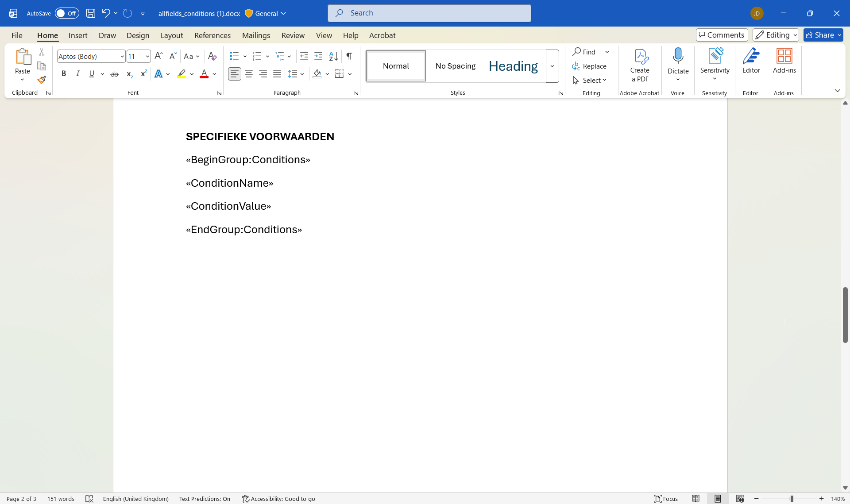Image resolution: width=850 pixels, height=504 pixels.
Task: Click the Comments button
Action: [722, 35]
